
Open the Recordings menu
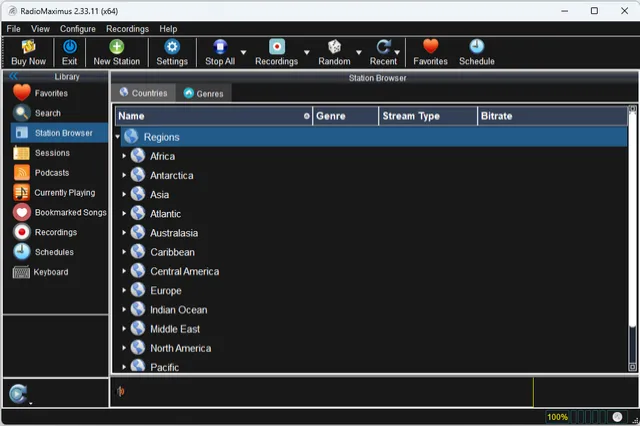pyautogui.click(x=127, y=29)
